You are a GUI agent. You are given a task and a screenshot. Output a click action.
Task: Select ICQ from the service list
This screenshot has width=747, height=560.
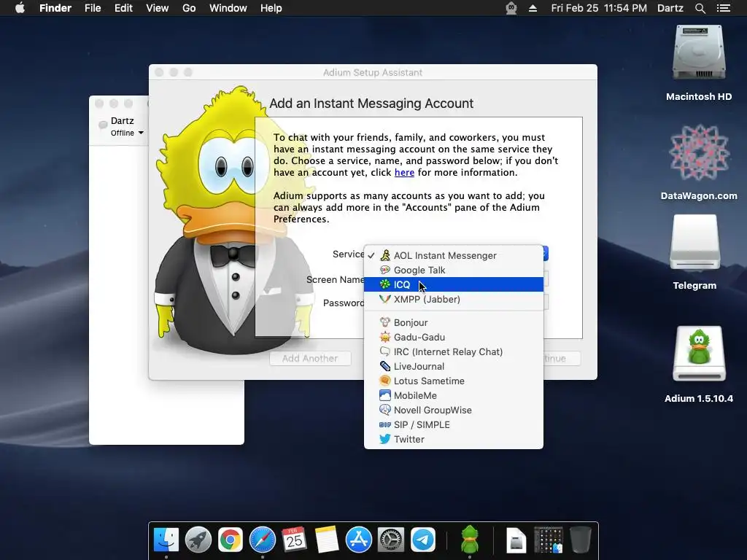[453, 284]
